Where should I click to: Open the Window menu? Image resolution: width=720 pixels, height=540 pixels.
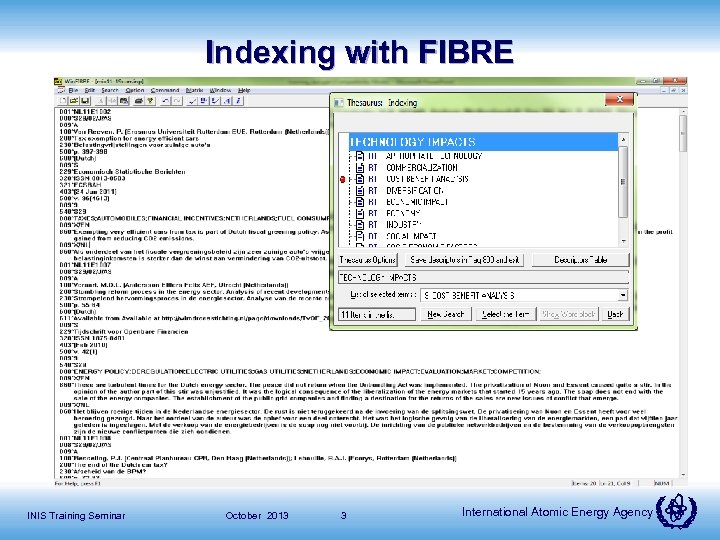point(220,90)
